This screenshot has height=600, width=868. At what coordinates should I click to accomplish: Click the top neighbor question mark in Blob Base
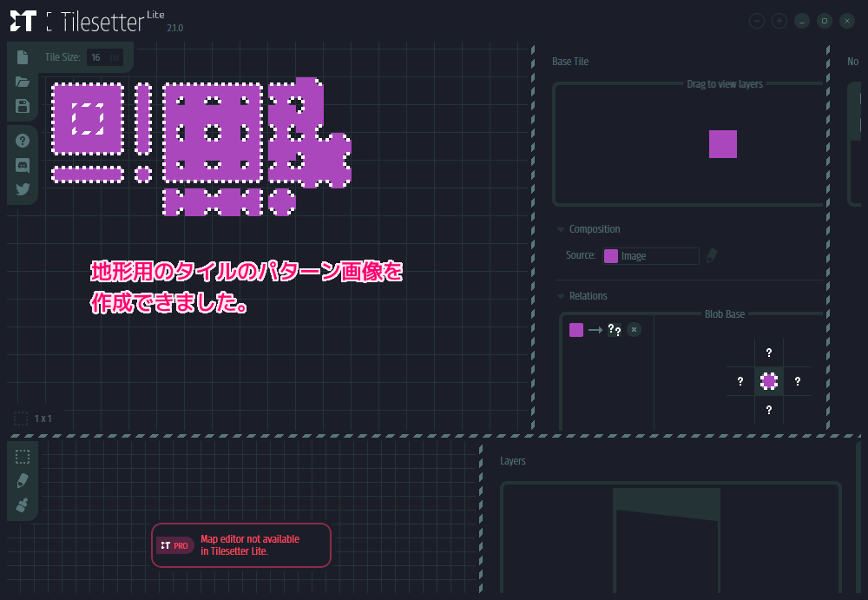pyautogui.click(x=768, y=353)
